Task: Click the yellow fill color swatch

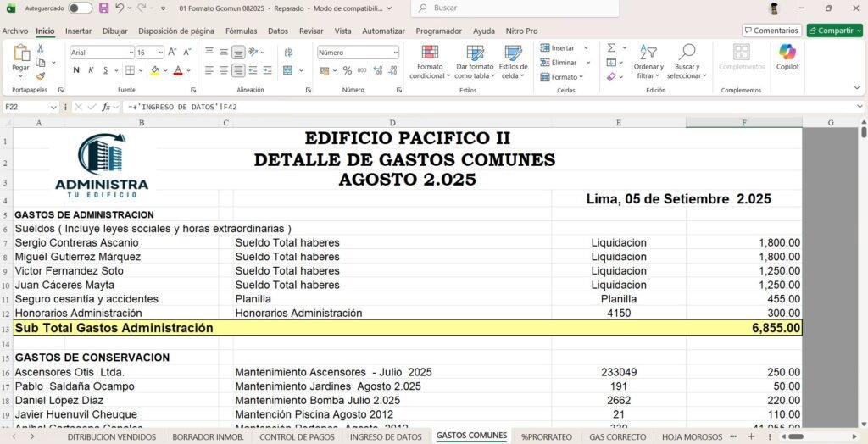Action: point(154,70)
